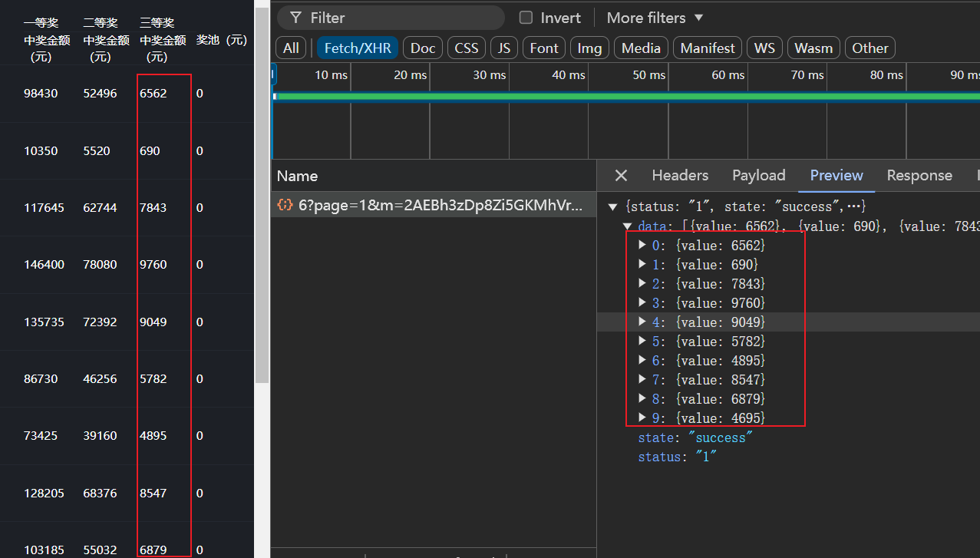This screenshot has width=980, height=558.
Task: Select the Doc filter type
Action: tap(423, 48)
